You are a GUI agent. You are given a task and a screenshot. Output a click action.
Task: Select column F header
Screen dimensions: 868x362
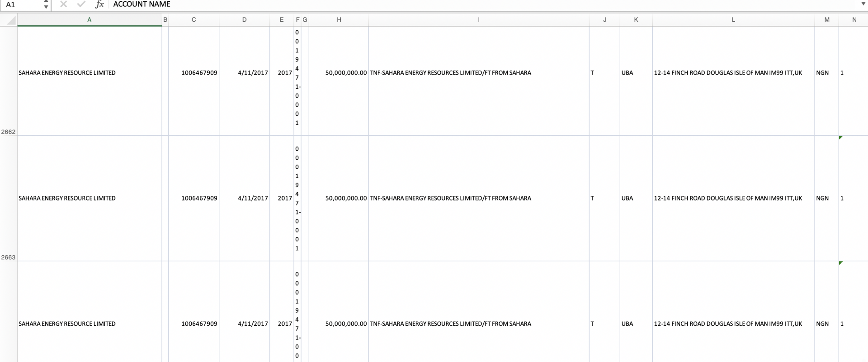(297, 20)
